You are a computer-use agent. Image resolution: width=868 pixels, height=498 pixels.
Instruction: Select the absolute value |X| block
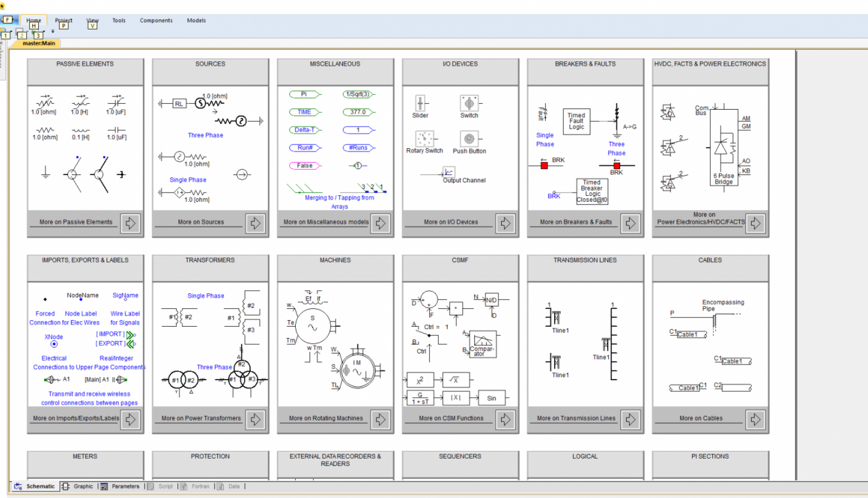[456, 398]
